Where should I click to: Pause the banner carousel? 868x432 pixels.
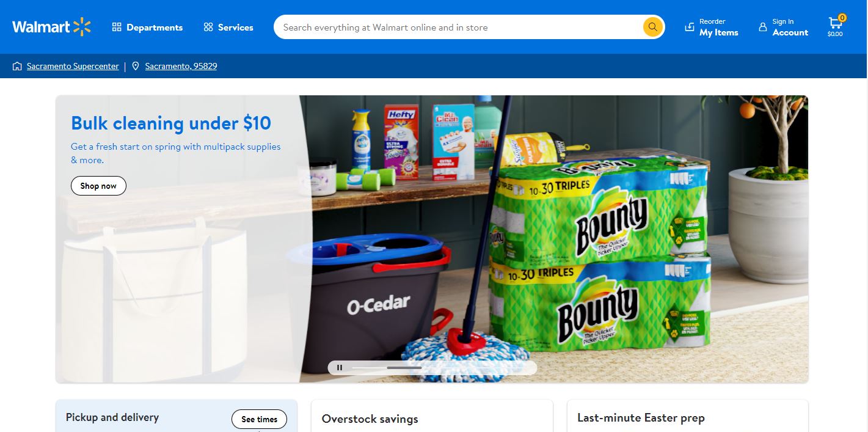point(340,368)
